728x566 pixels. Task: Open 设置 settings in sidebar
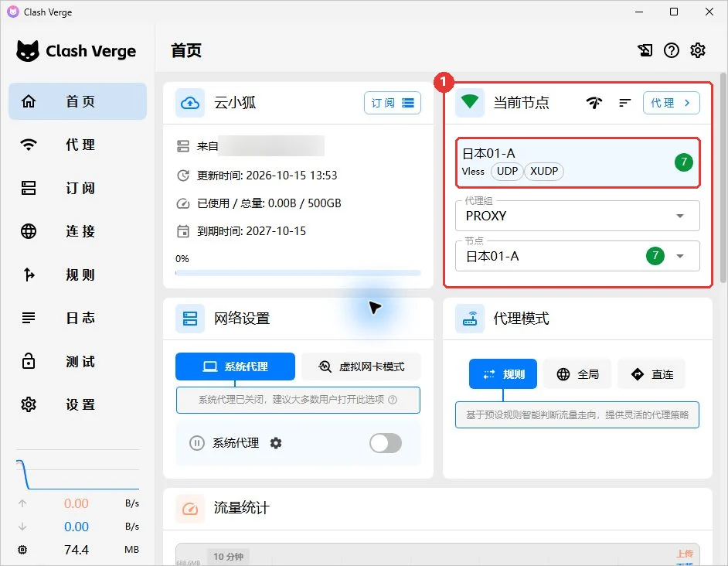click(77, 404)
